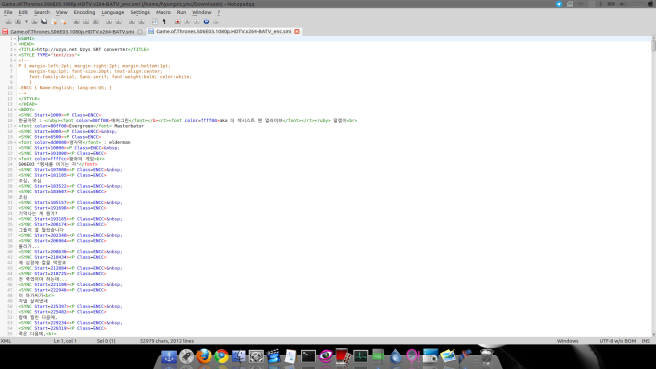Open Google Chrome from the dock
This screenshot has height=369, width=656.
[222, 356]
